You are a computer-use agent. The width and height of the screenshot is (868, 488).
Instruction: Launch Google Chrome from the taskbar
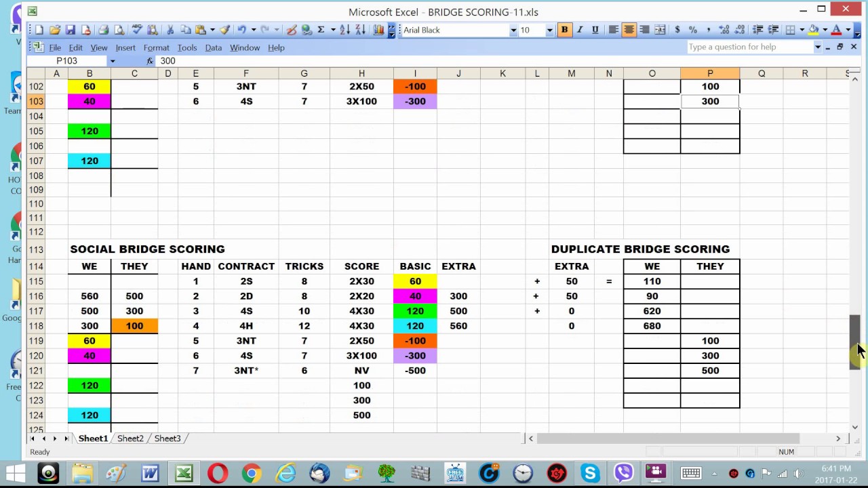click(x=252, y=472)
